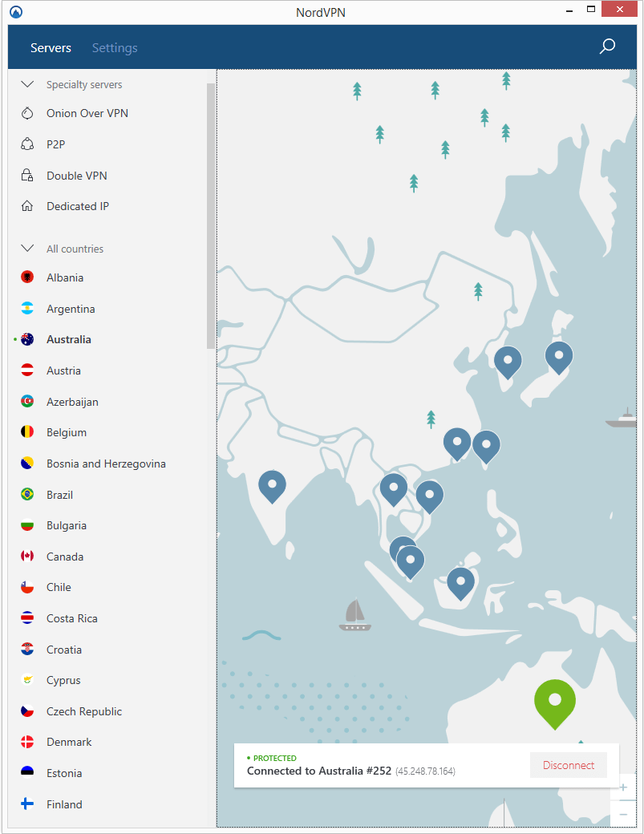
Task: Select the Onion Over VPN icon
Action: (x=27, y=113)
